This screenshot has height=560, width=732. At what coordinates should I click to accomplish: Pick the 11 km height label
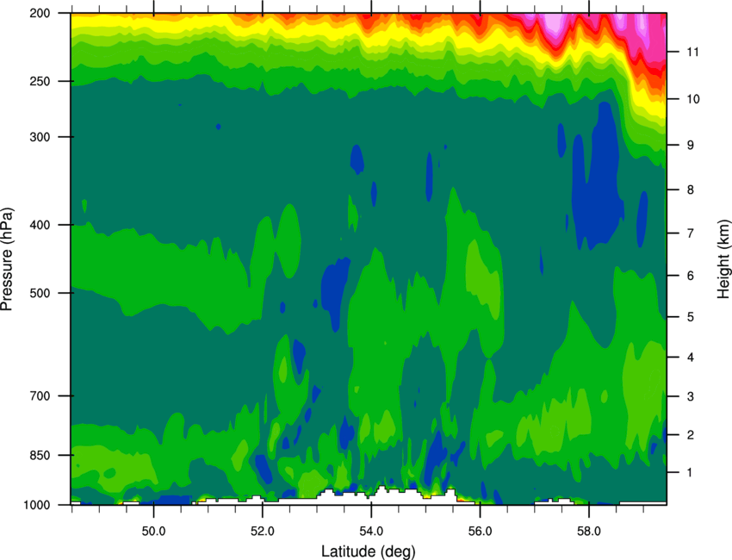(692, 52)
